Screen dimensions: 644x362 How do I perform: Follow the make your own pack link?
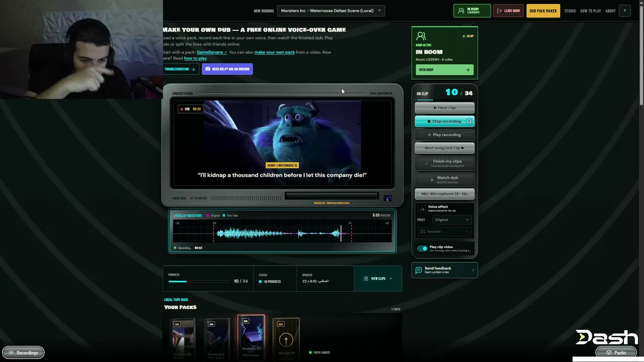click(274, 52)
